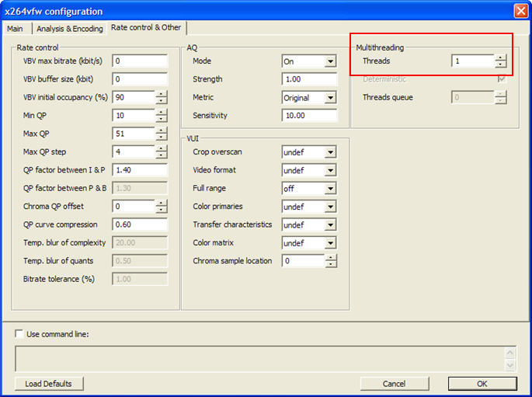Open the Analysis & Encoding tab

tap(70, 29)
